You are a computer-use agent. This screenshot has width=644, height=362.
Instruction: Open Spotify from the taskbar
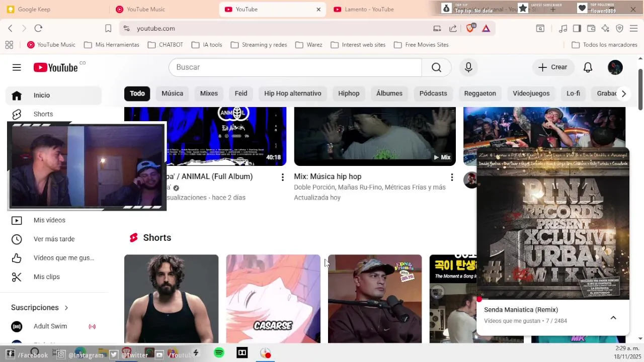point(219,353)
